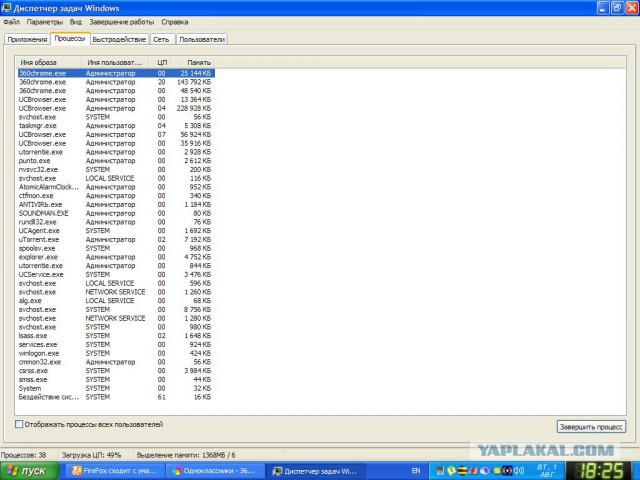Select 360chrome.exe row using 143 792 КБ

[x=116, y=82]
